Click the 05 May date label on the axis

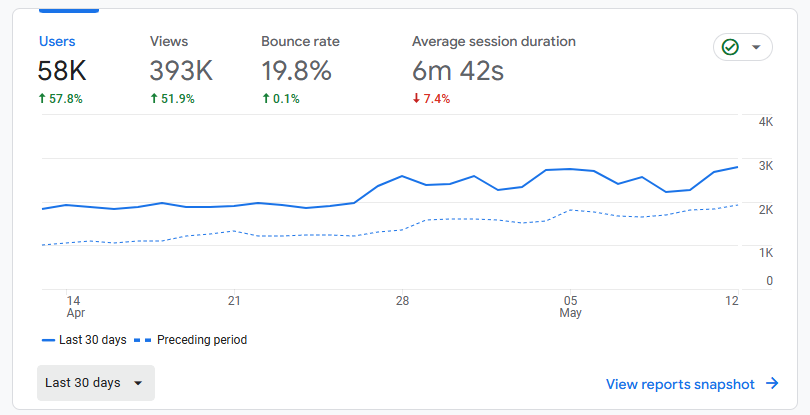[x=570, y=306]
